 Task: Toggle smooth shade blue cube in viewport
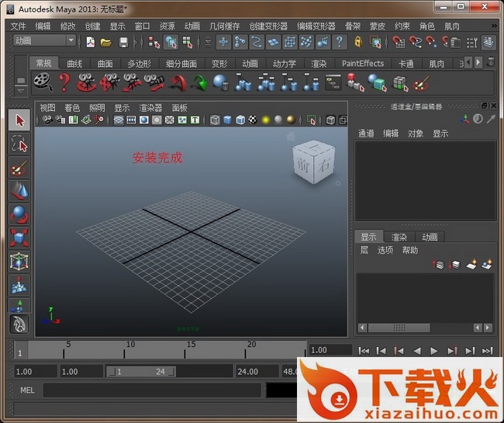227,120
